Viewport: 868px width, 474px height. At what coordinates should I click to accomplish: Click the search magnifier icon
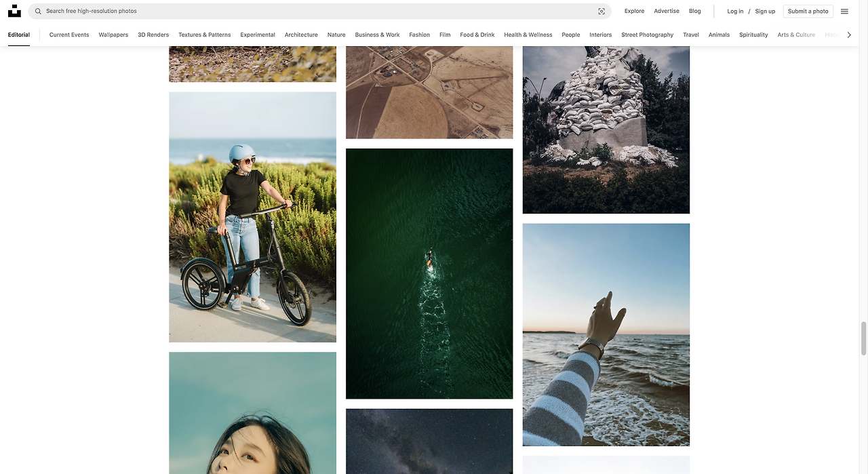[x=38, y=12]
